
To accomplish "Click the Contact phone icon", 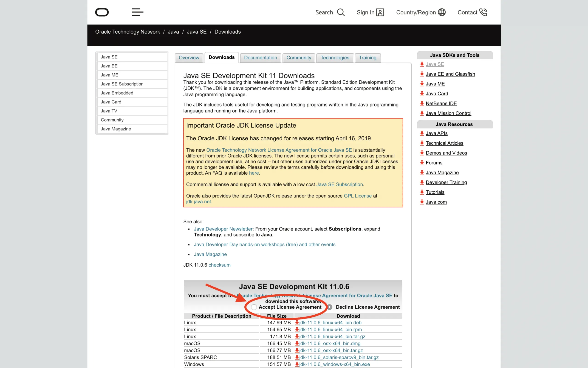I will point(483,12).
